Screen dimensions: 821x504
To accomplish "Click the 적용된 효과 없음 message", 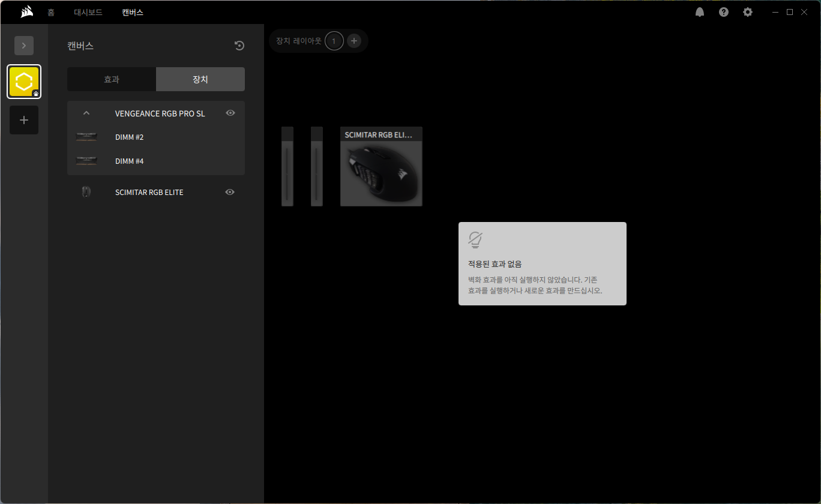I will [x=495, y=264].
